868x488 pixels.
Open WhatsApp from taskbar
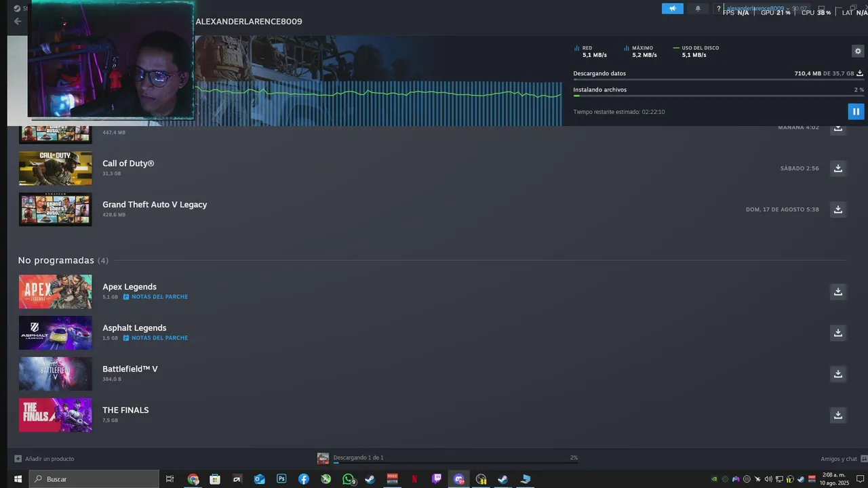(x=349, y=479)
